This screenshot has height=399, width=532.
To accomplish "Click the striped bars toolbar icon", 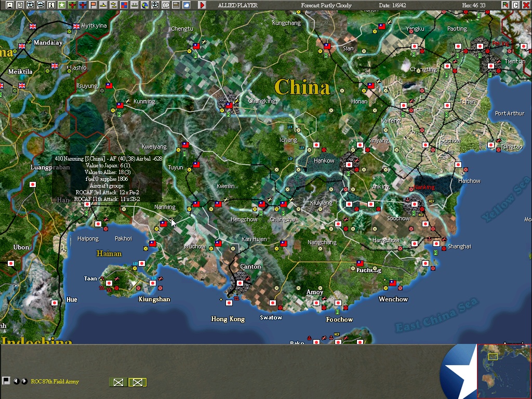I will click(x=176, y=5).
